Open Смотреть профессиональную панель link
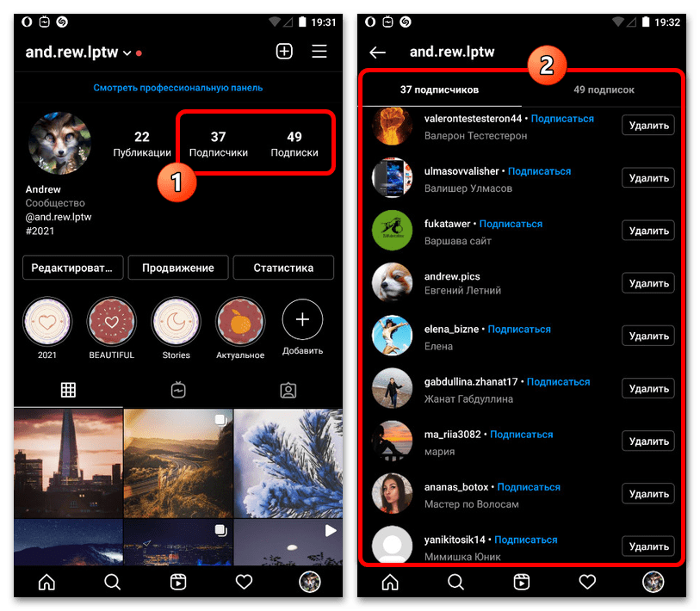Screen dimensions: 700x611 tap(178, 88)
